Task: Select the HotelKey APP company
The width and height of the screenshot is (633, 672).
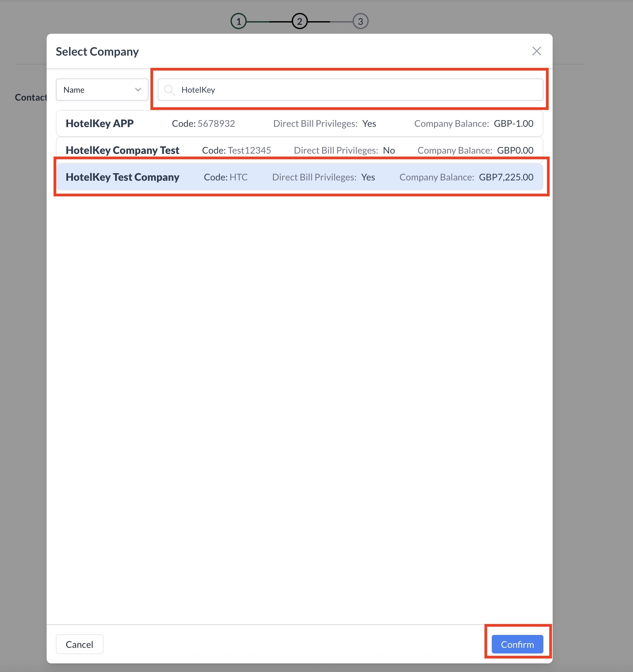Action: tap(100, 123)
